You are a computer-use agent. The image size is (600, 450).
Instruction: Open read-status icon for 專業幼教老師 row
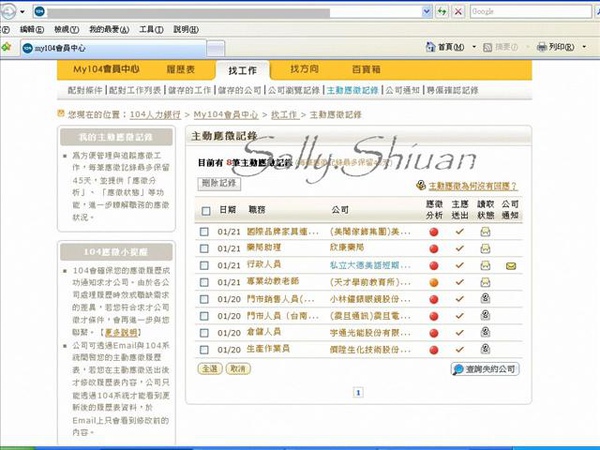(x=485, y=282)
